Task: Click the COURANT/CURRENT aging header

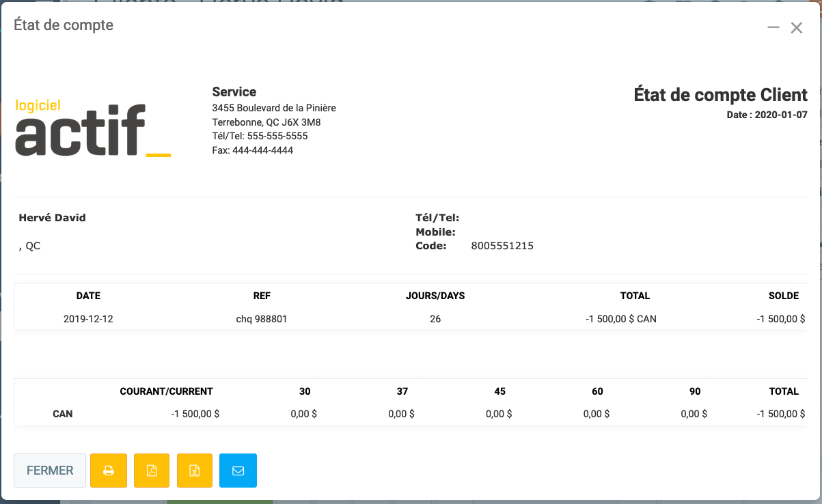Action: pos(166,391)
